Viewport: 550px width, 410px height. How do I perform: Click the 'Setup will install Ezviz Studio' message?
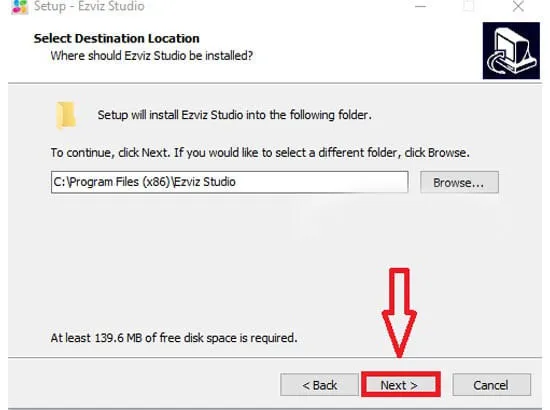pos(234,115)
